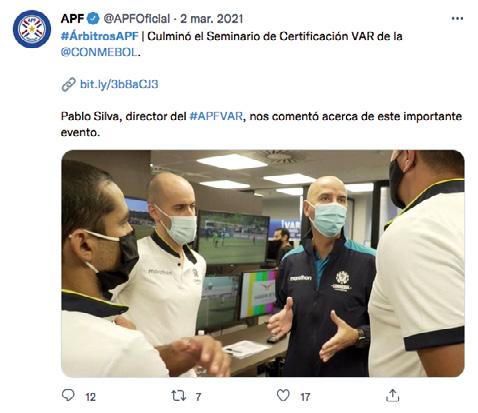
Task: Click the 7 retweets count
Action: [x=198, y=397]
